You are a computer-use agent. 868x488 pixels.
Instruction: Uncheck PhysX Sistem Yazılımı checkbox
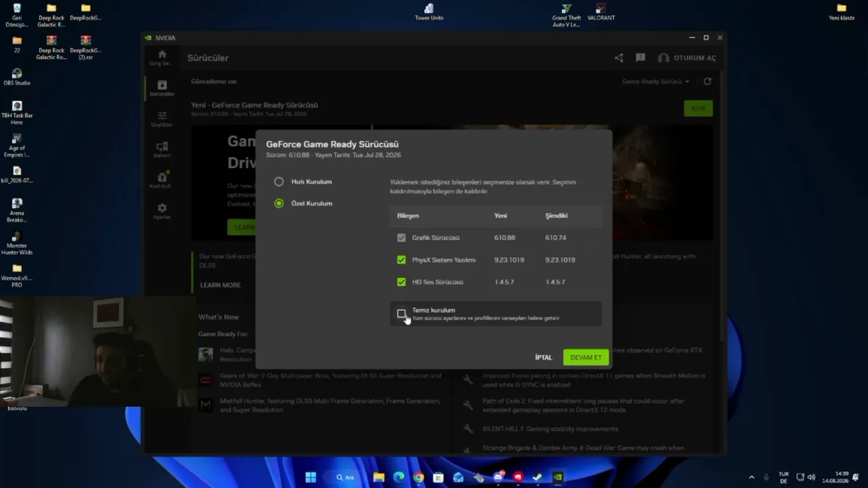[x=401, y=260]
